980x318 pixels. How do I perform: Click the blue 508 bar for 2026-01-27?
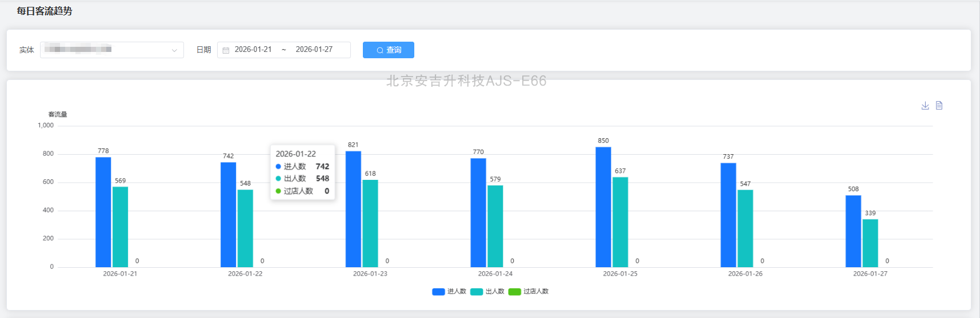[x=853, y=231]
